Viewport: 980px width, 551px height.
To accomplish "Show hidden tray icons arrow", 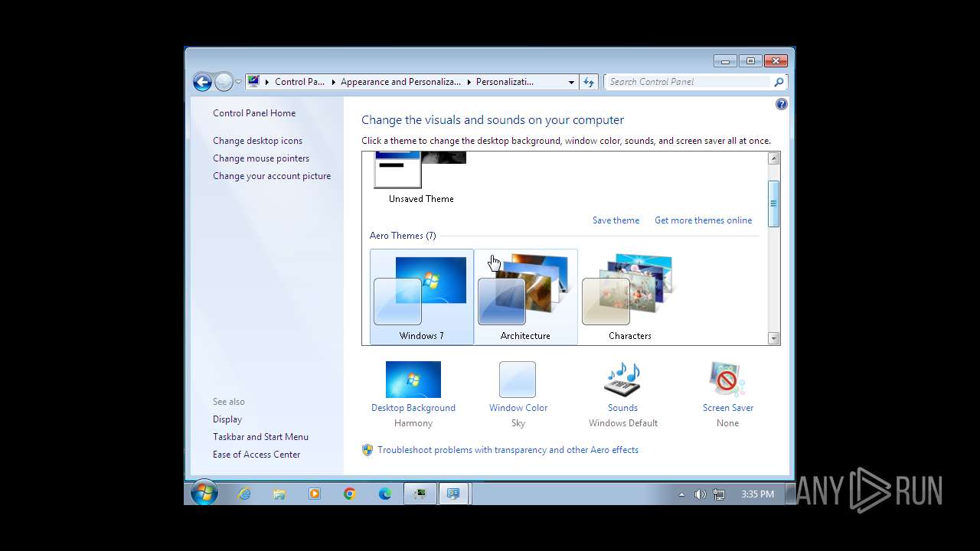I will click(x=681, y=494).
